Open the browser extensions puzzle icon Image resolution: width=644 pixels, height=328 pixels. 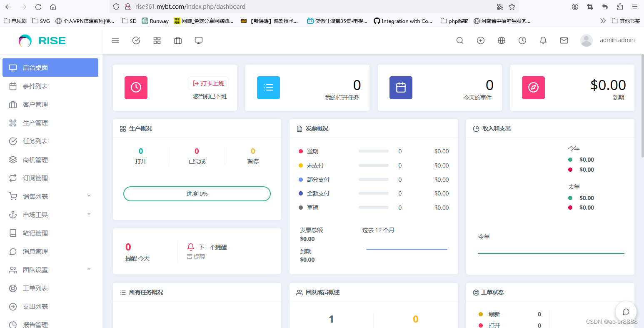[x=620, y=7]
